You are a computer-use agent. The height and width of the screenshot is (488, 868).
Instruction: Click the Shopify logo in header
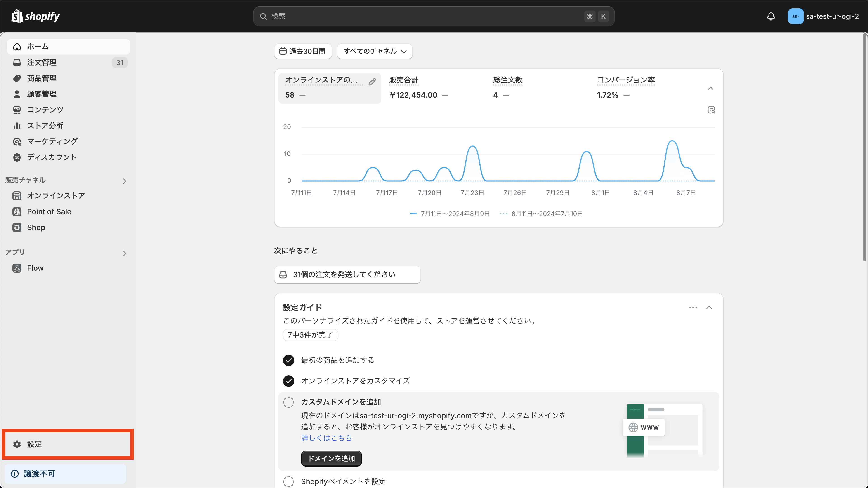35,16
